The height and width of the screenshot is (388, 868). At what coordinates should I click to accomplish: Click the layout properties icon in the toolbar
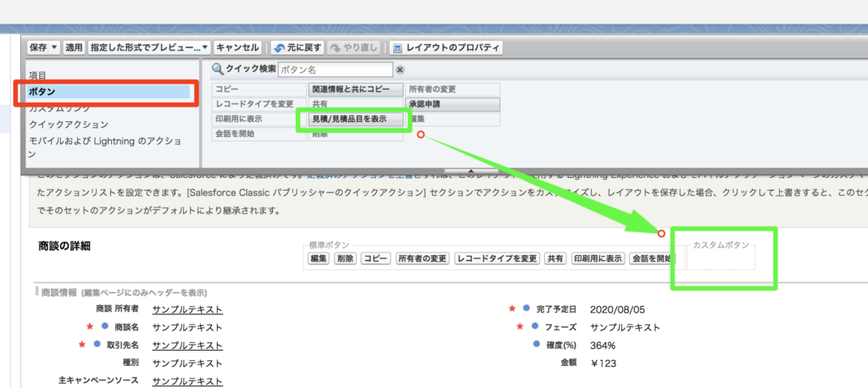[397, 48]
